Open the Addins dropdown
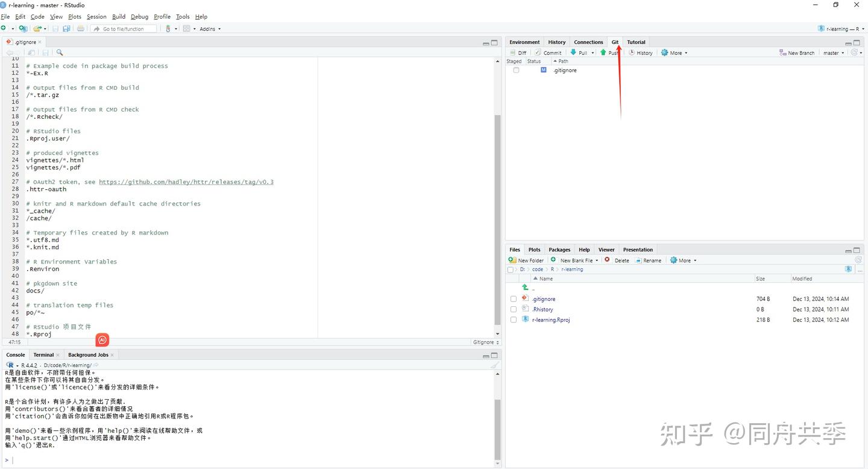Screen dimensions: 868x469 (x=209, y=28)
